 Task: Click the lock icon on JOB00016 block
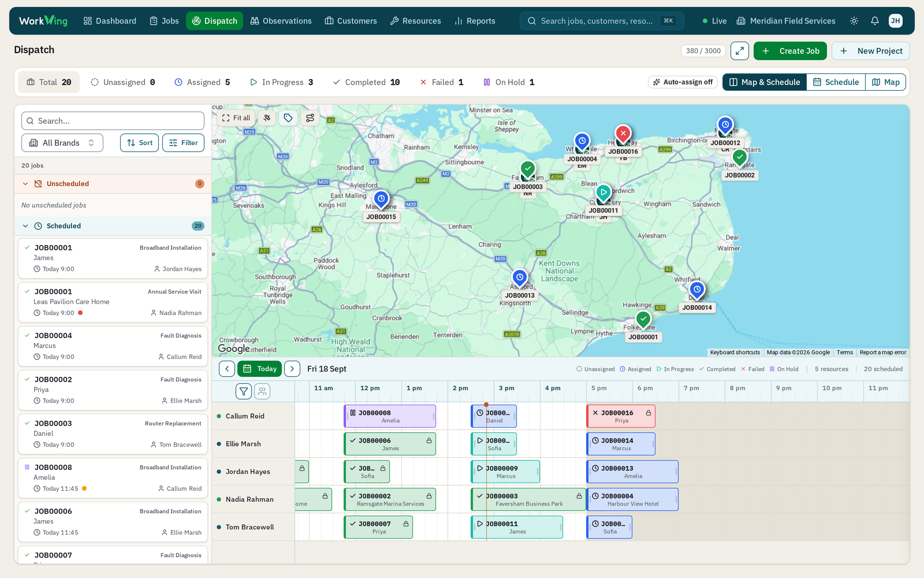[649, 413]
